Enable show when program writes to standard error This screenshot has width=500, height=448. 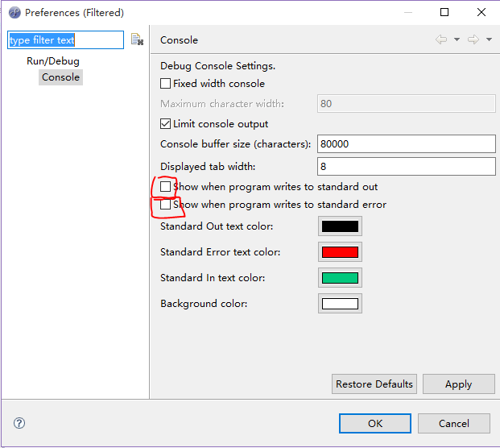point(165,205)
